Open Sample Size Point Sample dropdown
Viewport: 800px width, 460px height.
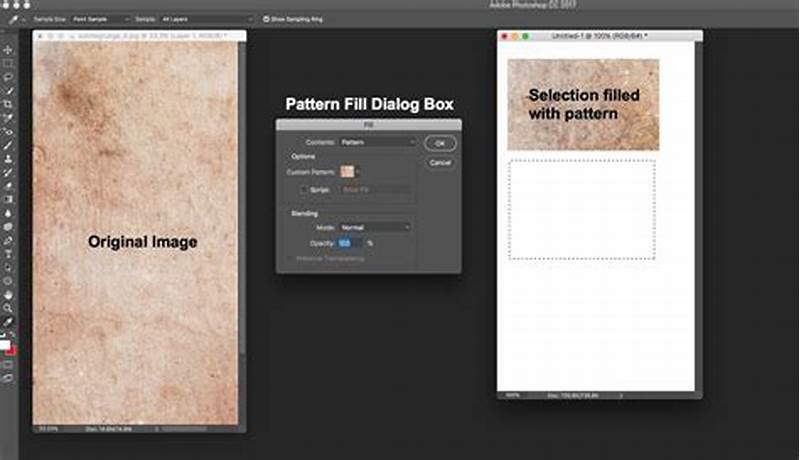(x=100, y=19)
